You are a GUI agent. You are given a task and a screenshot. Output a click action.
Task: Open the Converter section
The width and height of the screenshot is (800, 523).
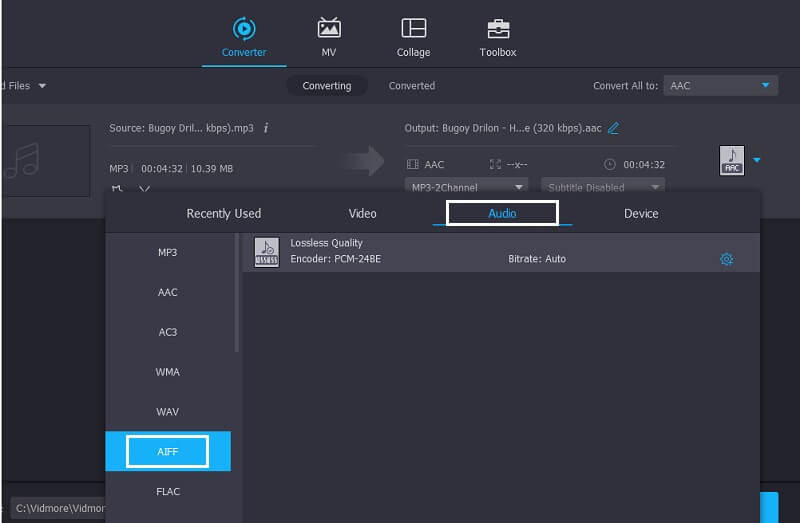243,37
